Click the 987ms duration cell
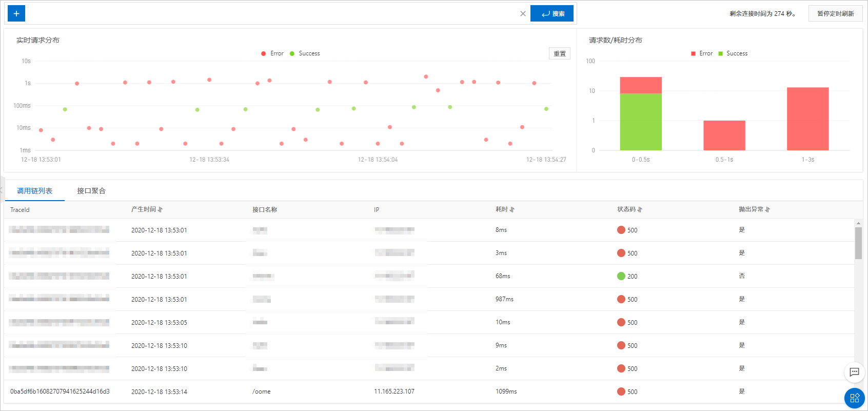 click(x=504, y=299)
